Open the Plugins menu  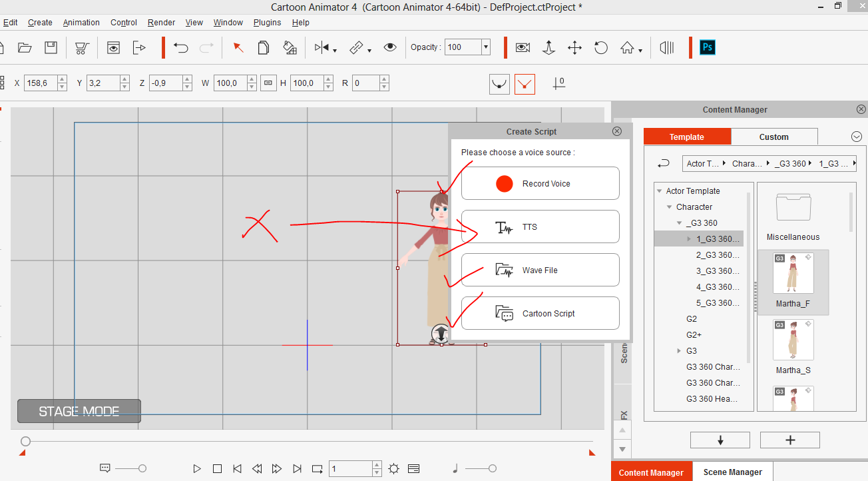pyautogui.click(x=267, y=22)
